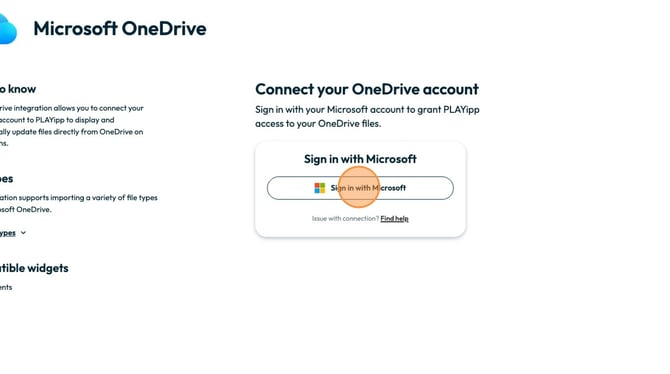
Task: Click the grant PLAYipp access description text
Action: coord(367,116)
